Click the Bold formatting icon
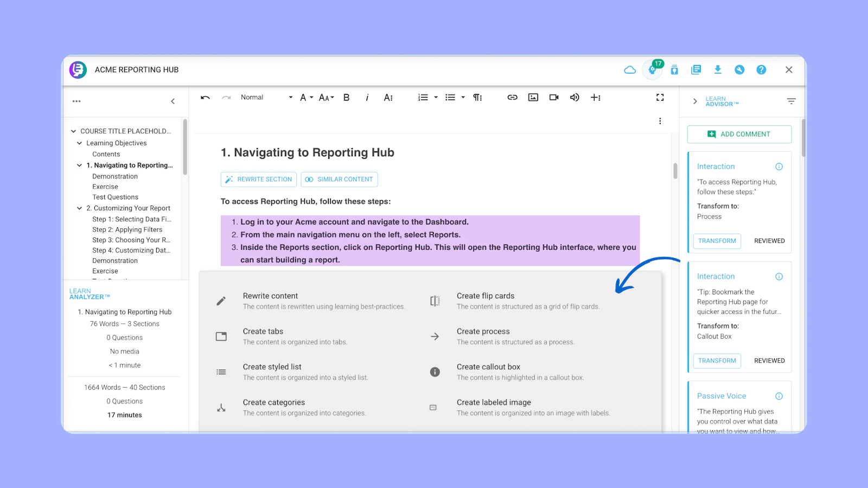The width and height of the screenshot is (868, 488). [x=346, y=98]
